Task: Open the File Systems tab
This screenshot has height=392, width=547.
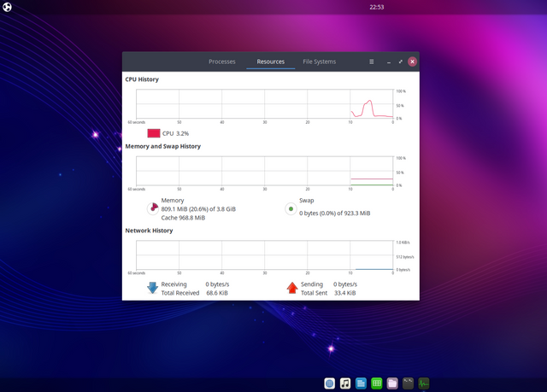Action: (319, 61)
